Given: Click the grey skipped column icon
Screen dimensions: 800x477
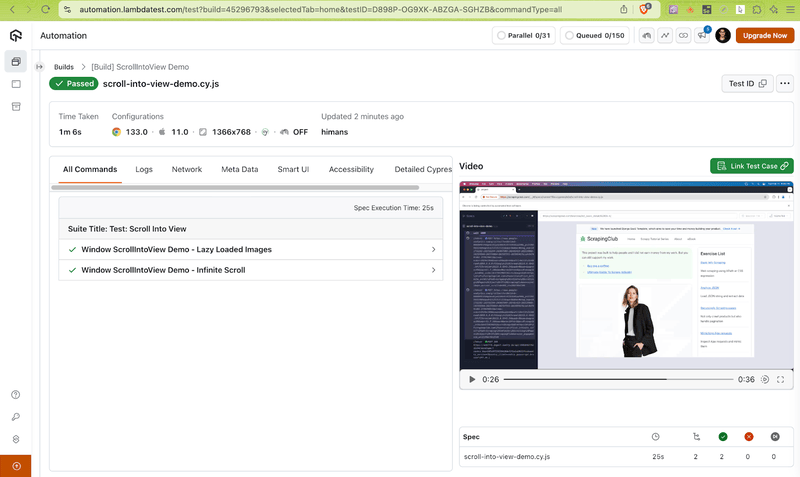Looking at the screenshot, I should tap(775, 437).
